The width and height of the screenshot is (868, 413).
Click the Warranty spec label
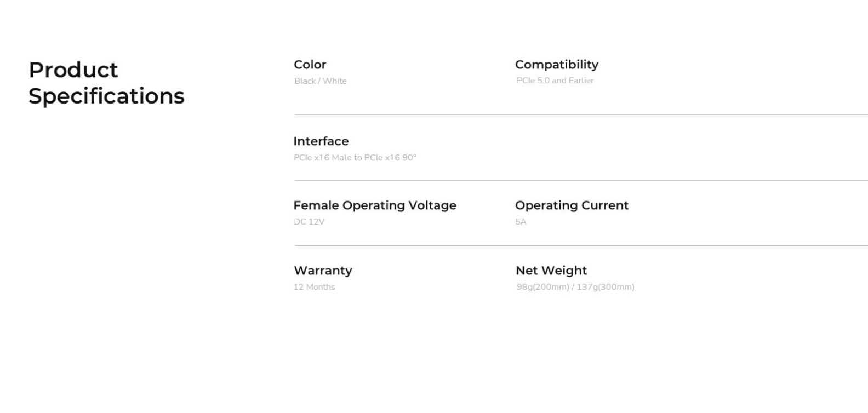coord(323,271)
